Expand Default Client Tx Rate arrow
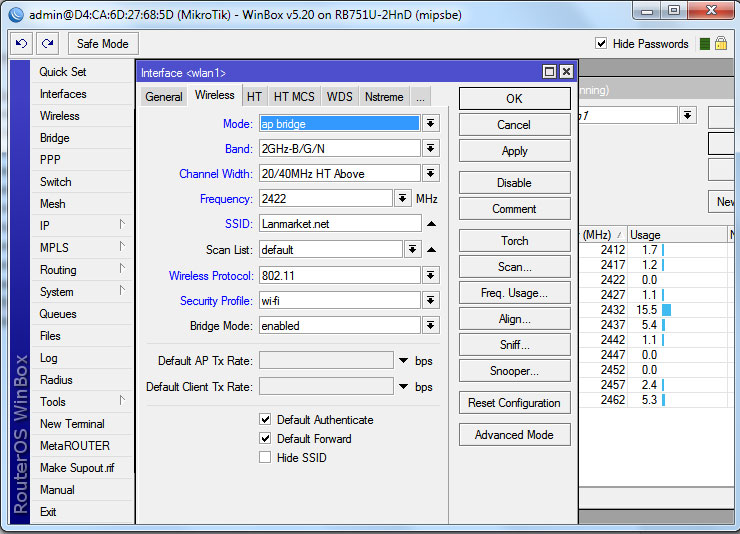The height and width of the screenshot is (534, 740). coord(403,386)
